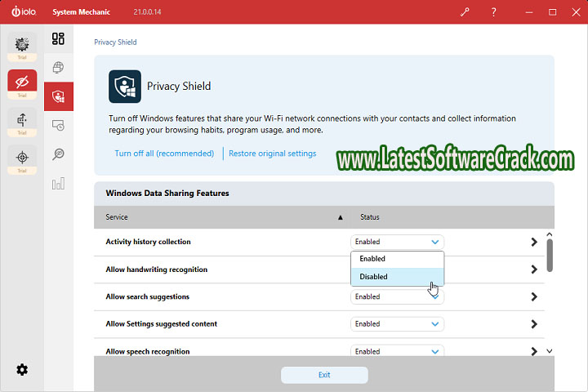The height and width of the screenshot is (392, 588).
Task: Open the bar chart reports icon
Action: coord(58,184)
